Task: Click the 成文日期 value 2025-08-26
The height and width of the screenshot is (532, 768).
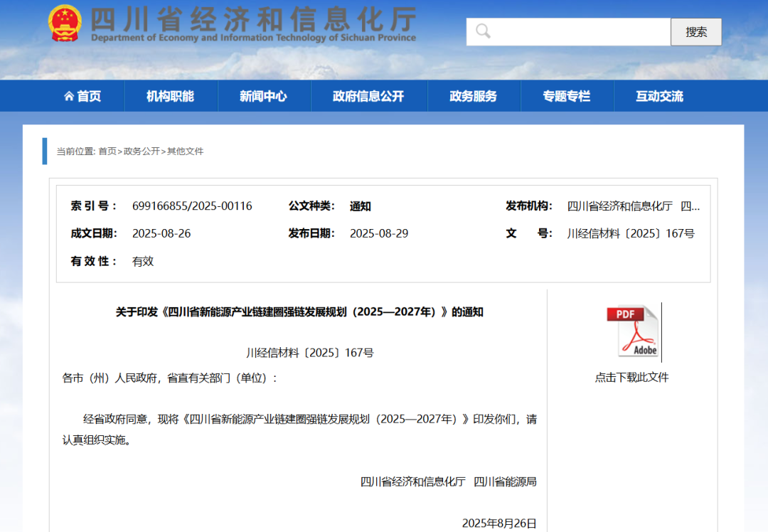Action: click(161, 234)
